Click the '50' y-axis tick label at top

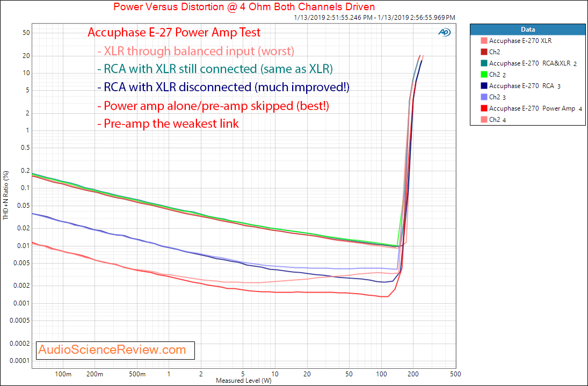click(x=26, y=33)
